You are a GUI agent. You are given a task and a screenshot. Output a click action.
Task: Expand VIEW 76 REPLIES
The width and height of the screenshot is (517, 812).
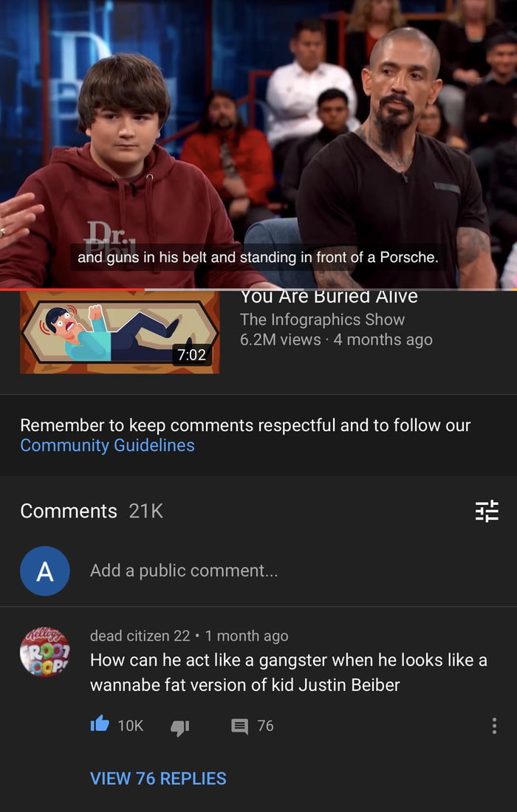pos(158,778)
